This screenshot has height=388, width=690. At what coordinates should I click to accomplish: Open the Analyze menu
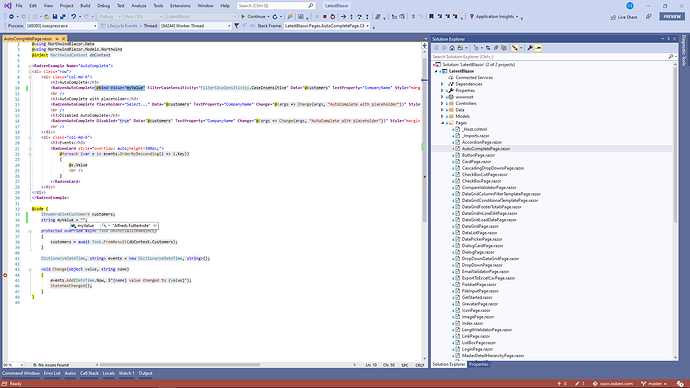[x=139, y=6]
